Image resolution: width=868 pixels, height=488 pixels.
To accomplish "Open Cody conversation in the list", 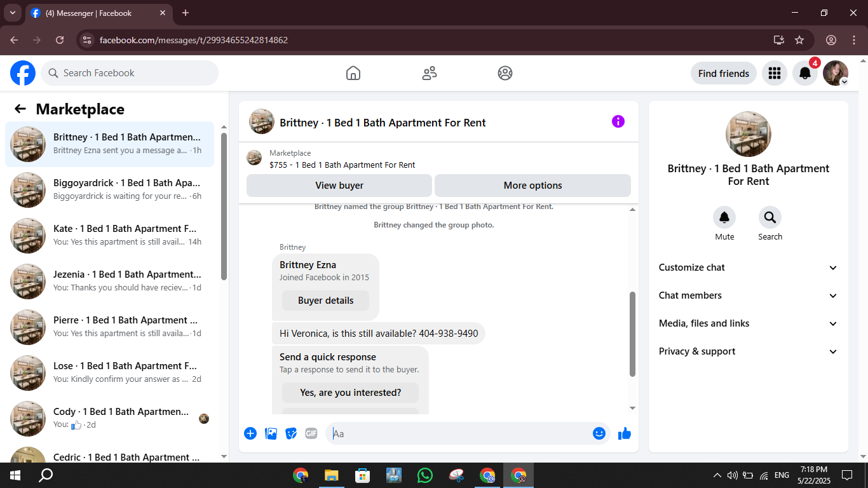I will click(109, 419).
